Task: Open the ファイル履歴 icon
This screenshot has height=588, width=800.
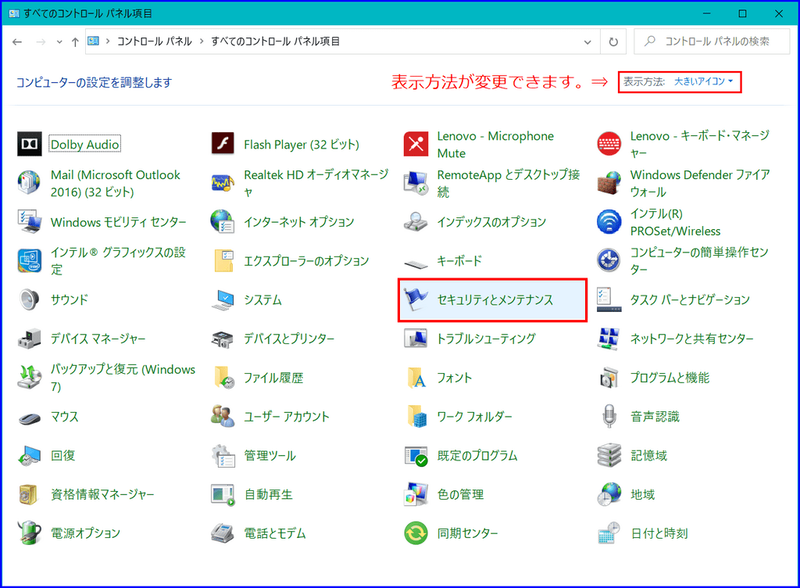Action: [x=223, y=377]
